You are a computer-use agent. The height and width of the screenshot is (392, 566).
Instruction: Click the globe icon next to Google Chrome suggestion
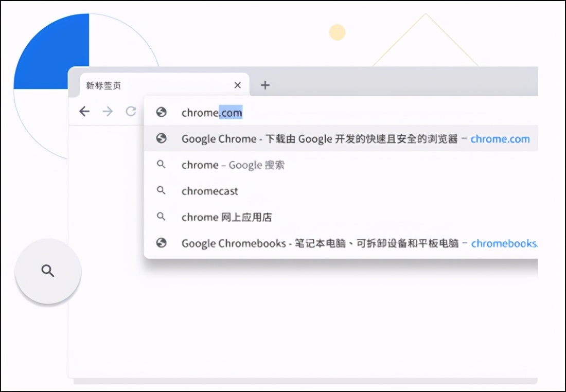pyautogui.click(x=161, y=138)
